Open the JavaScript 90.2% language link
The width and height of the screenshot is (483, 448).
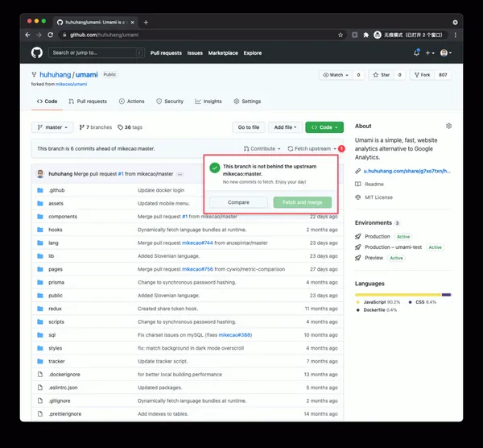click(x=382, y=302)
